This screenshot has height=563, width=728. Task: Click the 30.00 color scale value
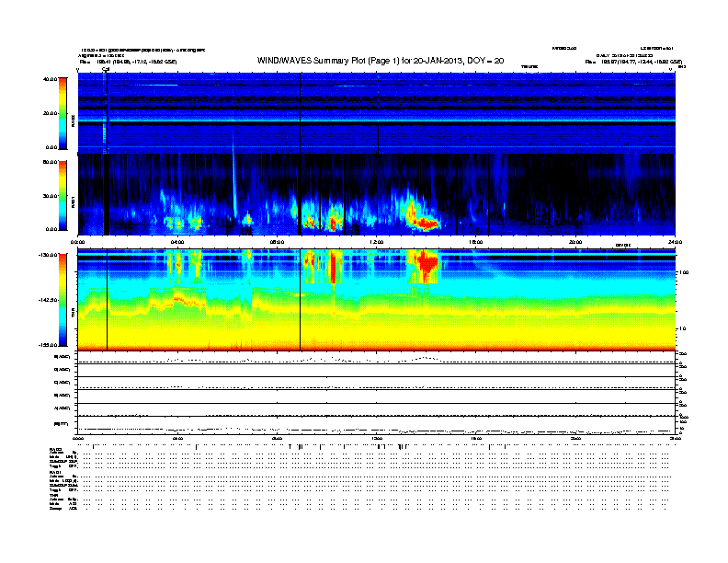point(51,196)
